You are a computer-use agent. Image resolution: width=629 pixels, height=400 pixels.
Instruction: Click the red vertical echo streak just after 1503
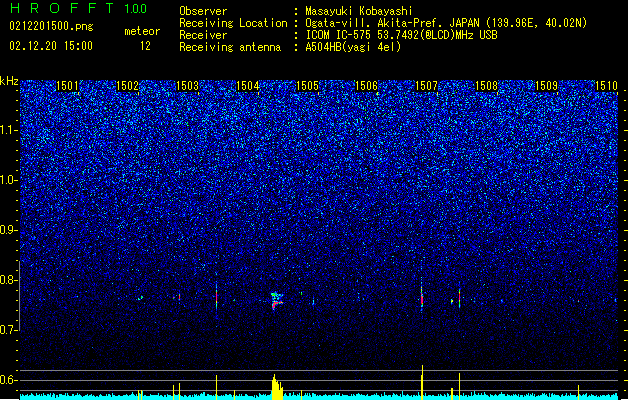click(217, 298)
